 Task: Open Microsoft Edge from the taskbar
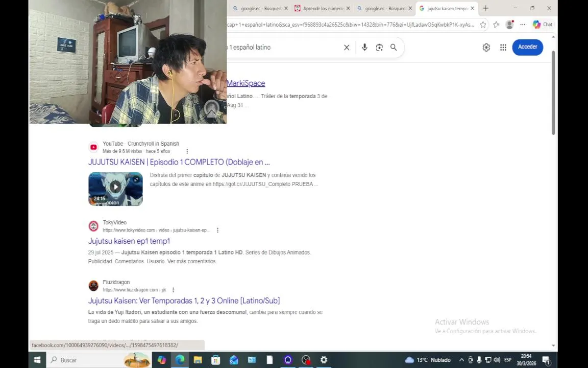point(180,360)
